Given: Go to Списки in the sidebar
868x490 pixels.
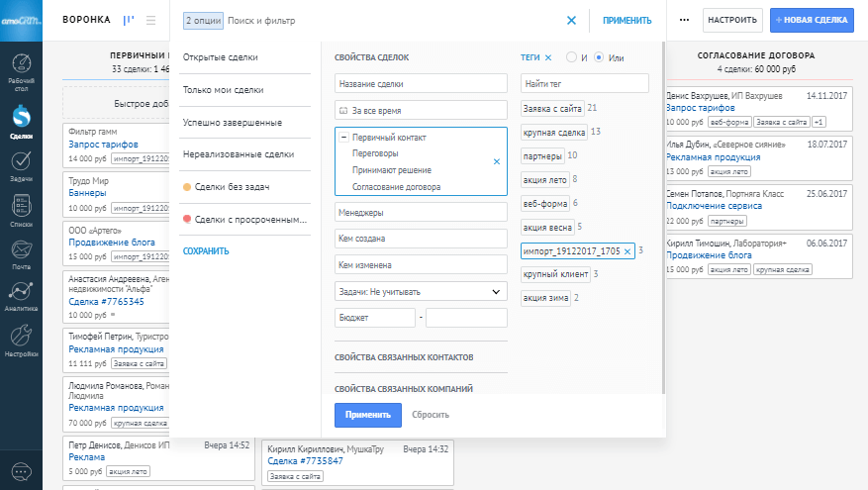Looking at the screenshot, I should [21, 210].
